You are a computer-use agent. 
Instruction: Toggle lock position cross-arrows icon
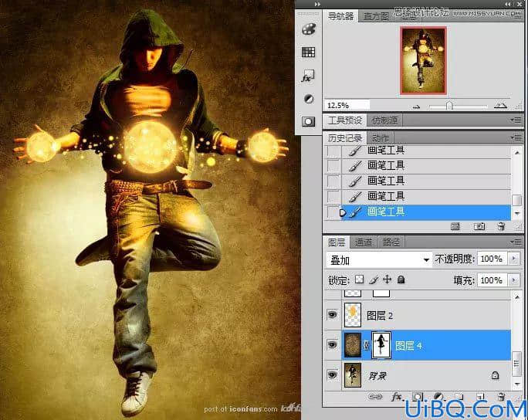387,279
